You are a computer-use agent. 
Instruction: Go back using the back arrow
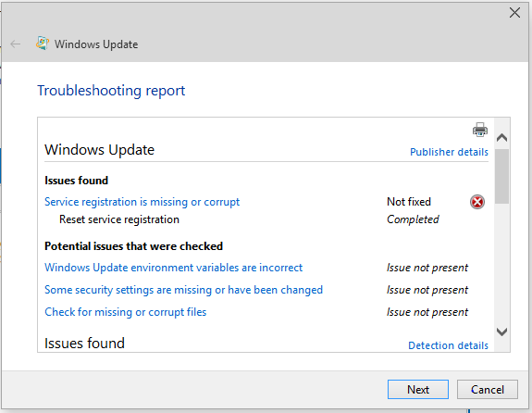click(x=16, y=44)
